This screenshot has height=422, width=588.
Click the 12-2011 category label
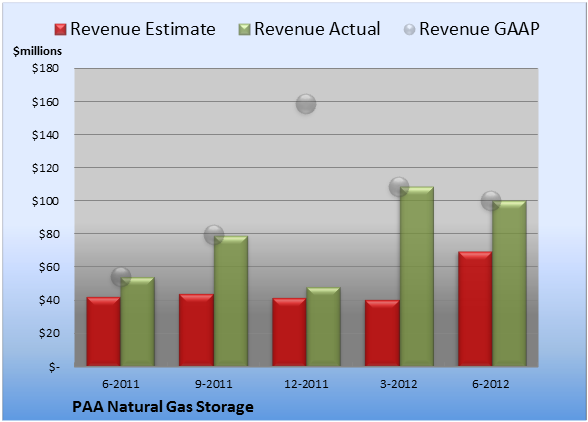click(306, 384)
